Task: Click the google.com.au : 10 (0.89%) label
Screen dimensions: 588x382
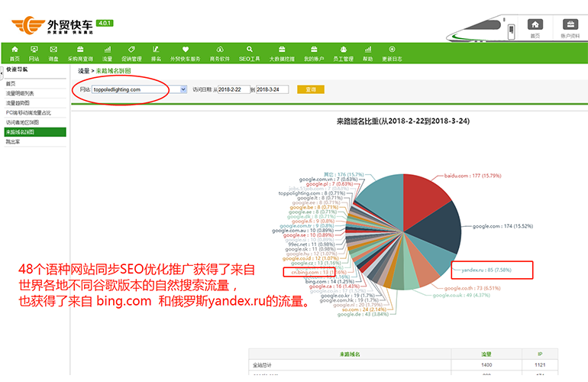Action: [x=303, y=231]
